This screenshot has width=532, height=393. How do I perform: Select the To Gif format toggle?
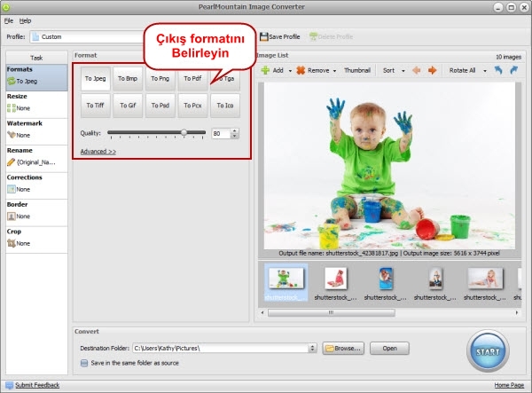(128, 105)
